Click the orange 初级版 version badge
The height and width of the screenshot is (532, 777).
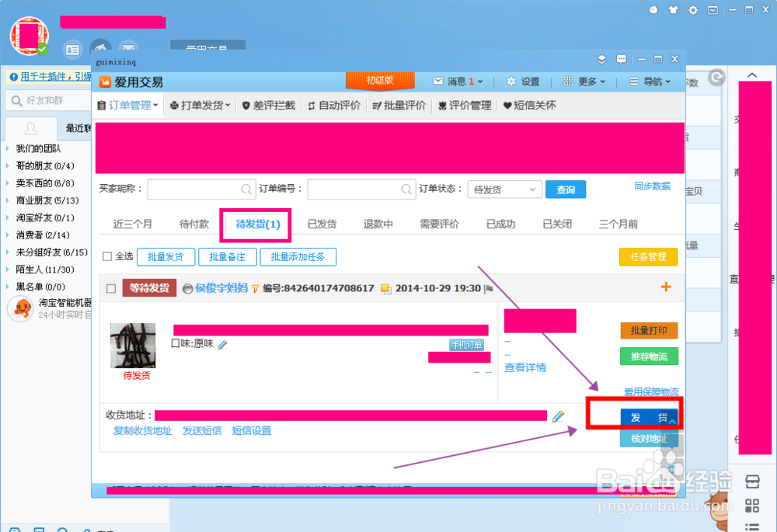380,81
